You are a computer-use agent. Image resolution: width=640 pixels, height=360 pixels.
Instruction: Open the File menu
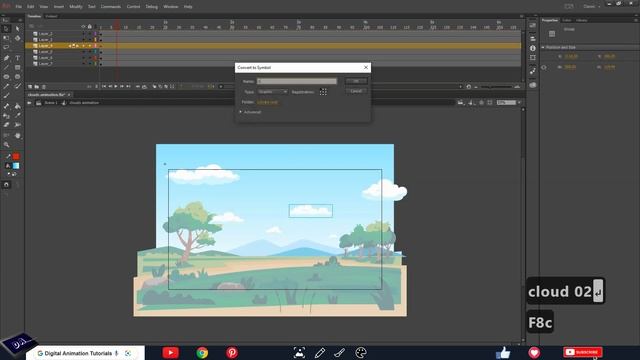click(19, 7)
